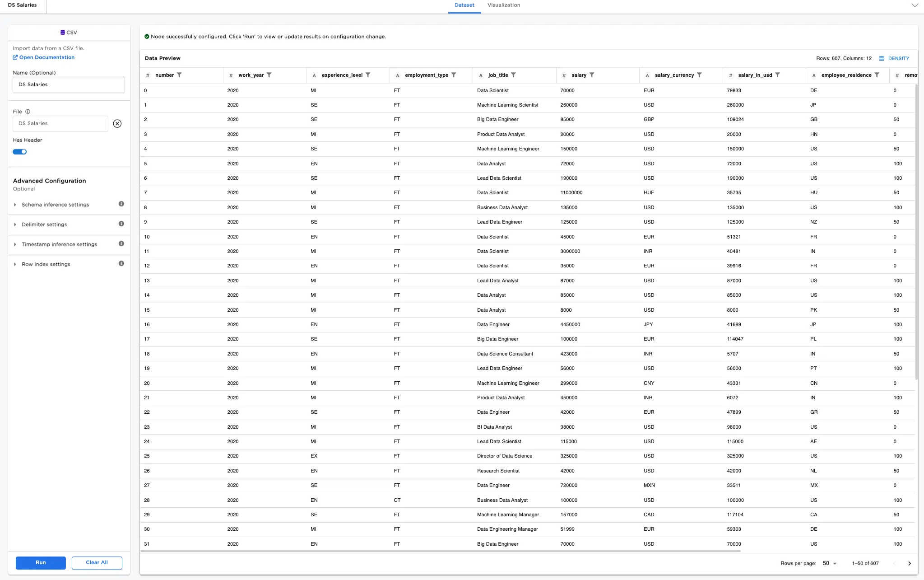Click the info icon next to the File field
This screenshot has height=580, width=924.
point(28,111)
